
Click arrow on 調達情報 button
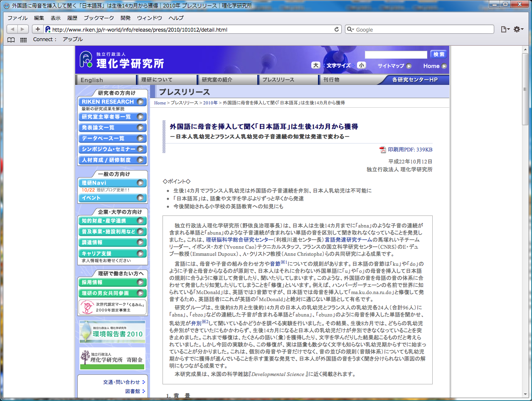click(x=140, y=243)
